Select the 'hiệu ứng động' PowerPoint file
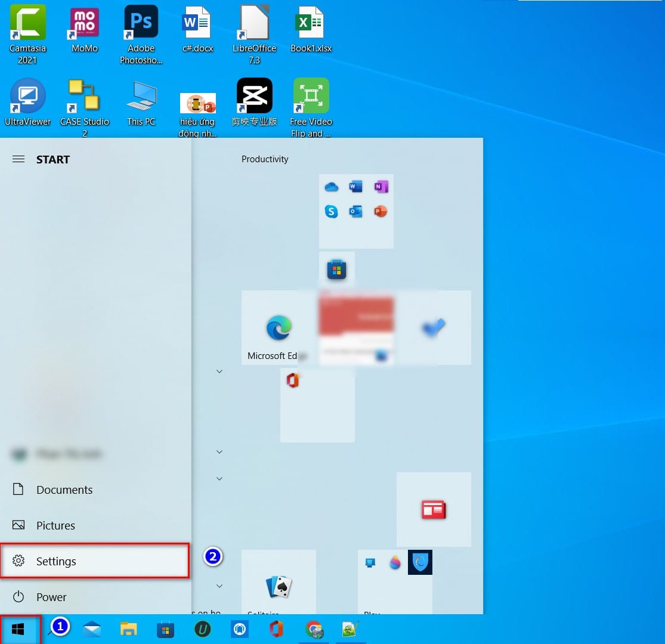 click(x=197, y=114)
